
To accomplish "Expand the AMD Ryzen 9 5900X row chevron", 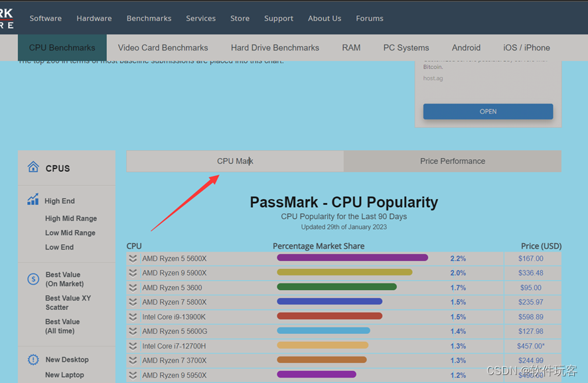I will tap(133, 273).
